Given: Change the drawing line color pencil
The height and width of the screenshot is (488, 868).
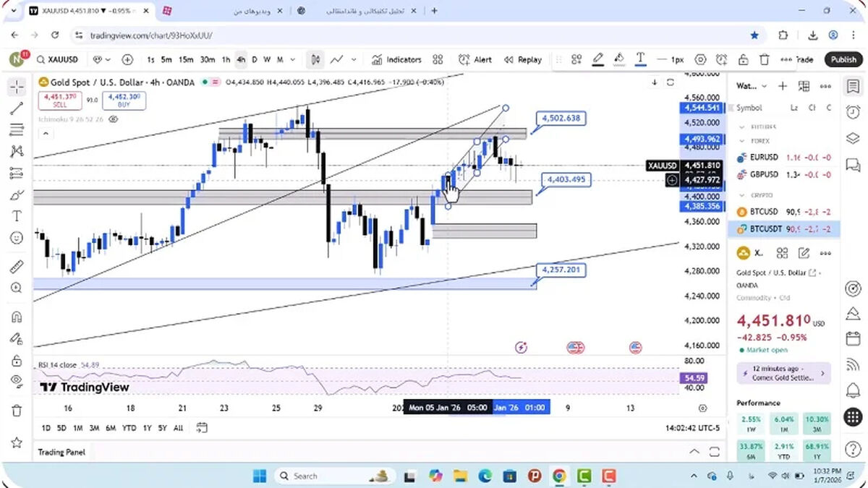Looking at the screenshot, I should pyautogui.click(x=597, y=60).
